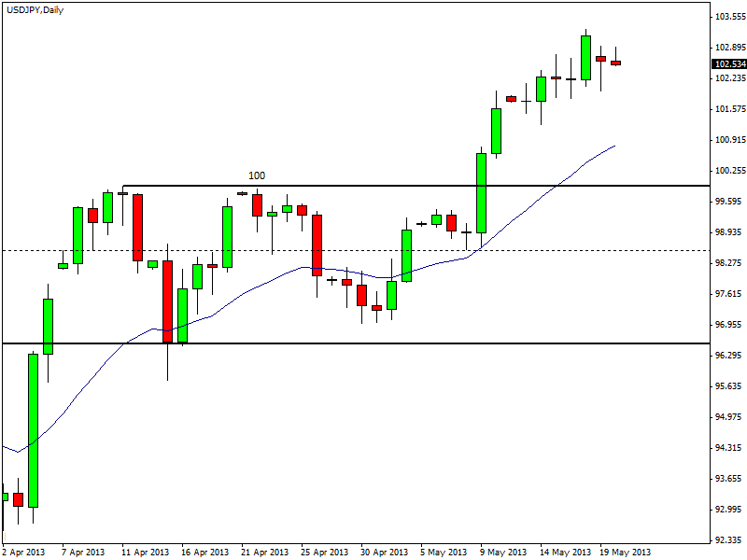The width and height of the screenshot is (747, 560).
Task: Click the large red candle above 11 Apr 2013
Action: 137,227
